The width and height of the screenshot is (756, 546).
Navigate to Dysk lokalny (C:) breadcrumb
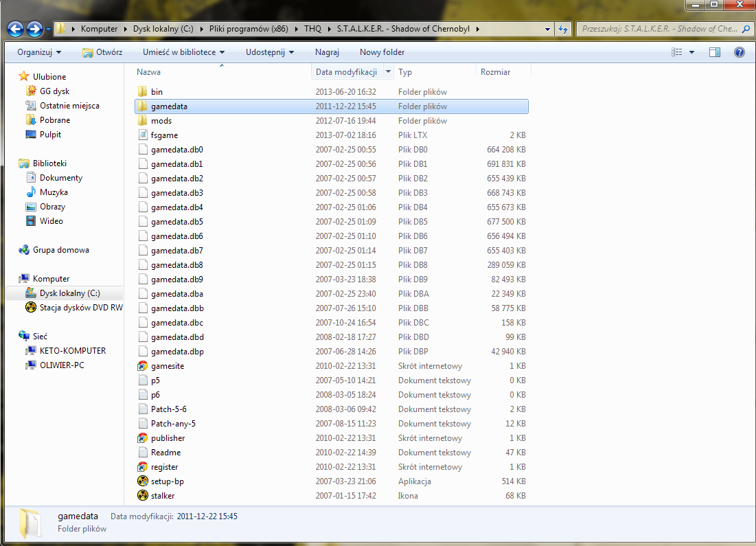[x=163, y=29]
